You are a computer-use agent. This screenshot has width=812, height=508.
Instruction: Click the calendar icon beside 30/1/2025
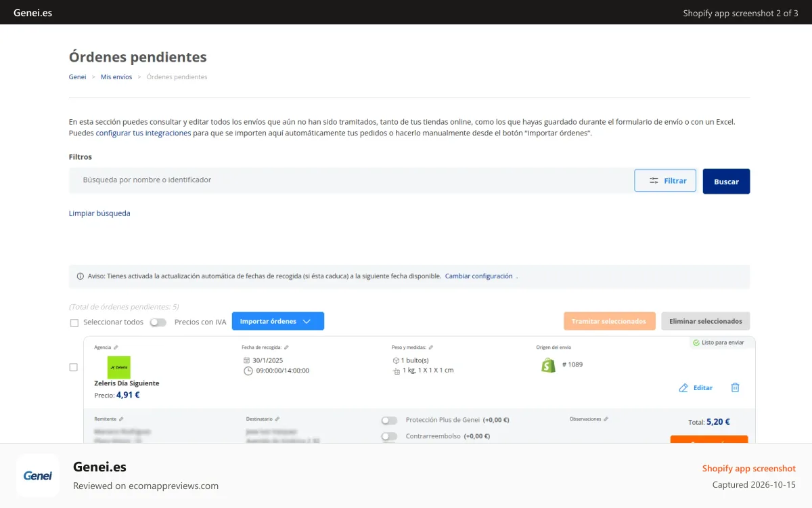(x=247, y=360)
